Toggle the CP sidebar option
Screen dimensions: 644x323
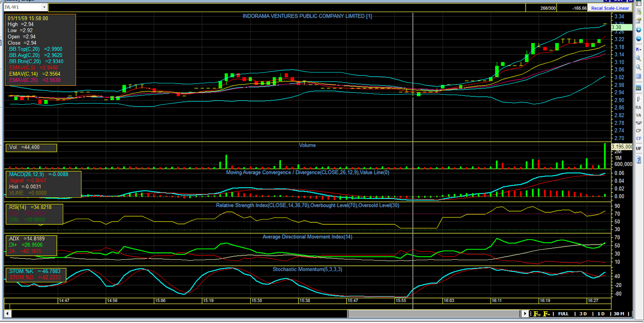[x=639, y=130]
